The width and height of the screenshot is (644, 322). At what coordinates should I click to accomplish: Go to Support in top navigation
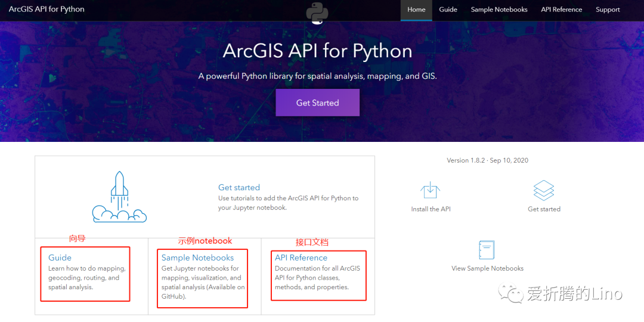pyautogui.click(x=608, y=10)
